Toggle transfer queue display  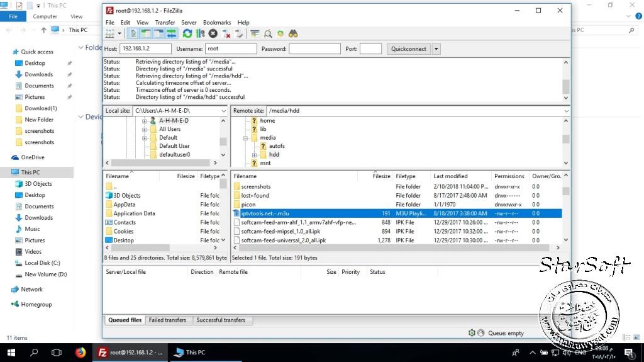(x=171, y=34)
